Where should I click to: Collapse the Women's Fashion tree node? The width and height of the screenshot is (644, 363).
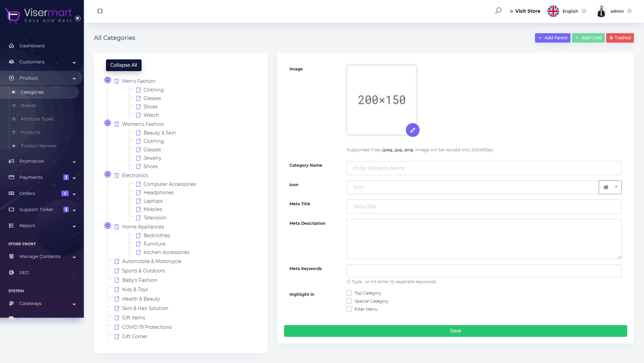click(107, 123)
